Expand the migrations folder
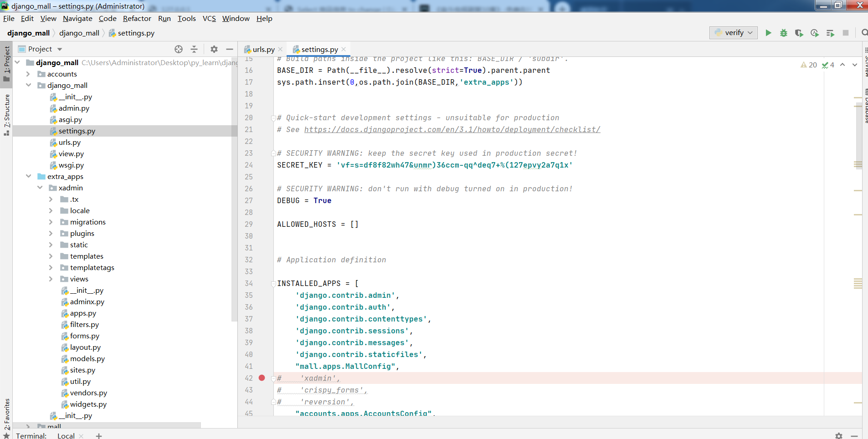This screenshot has width=868, height=439. (x=51, y=222)
